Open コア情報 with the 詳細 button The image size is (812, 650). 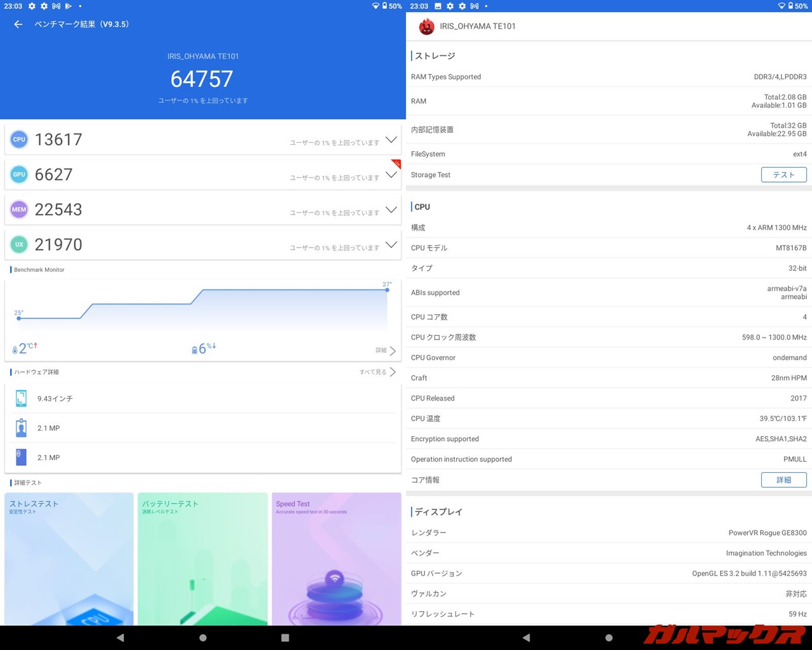[x=783, y=480]
